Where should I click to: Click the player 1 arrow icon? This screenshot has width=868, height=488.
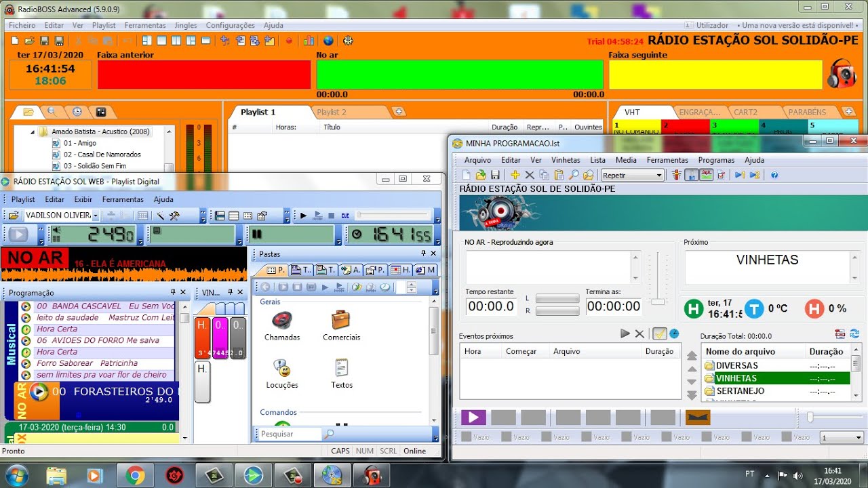739,175
